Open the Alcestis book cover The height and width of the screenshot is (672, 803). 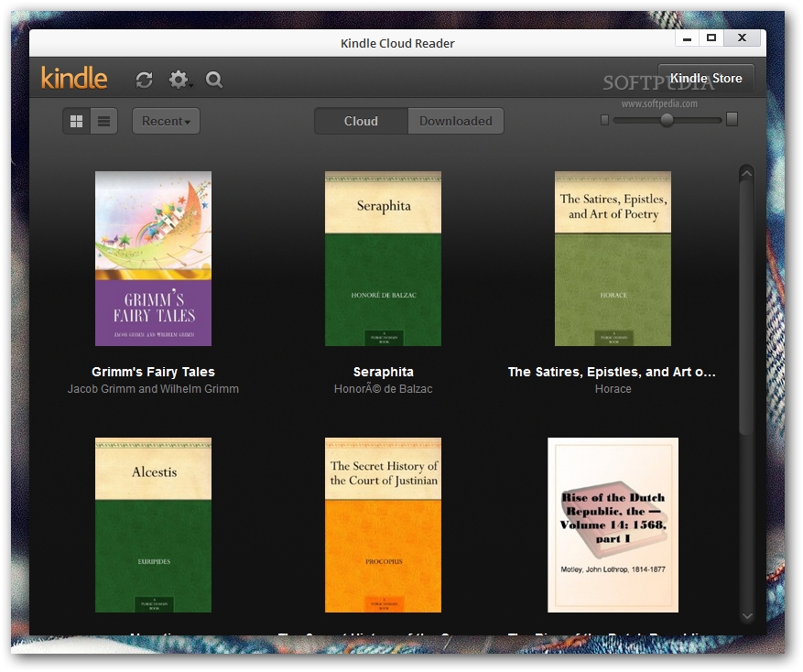(x=153, y=525)
